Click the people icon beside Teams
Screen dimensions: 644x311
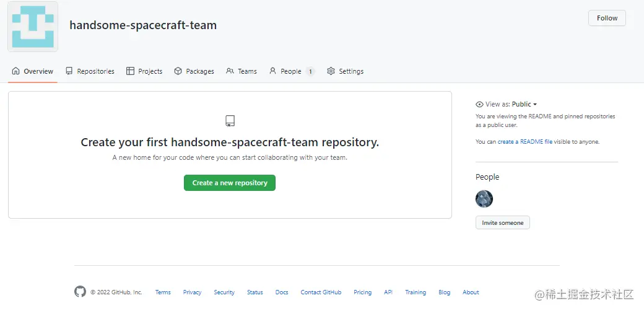click(x=230, y=71)
